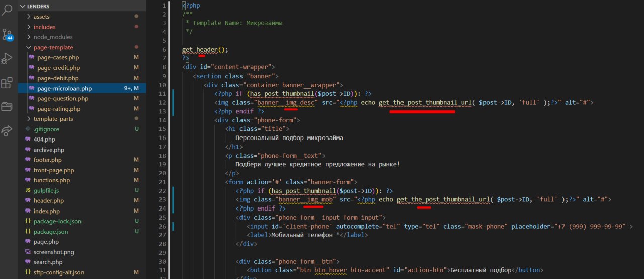
Task: Open page-credit.php in the explorer
Action: pyautogui.click(x=82, y=67)
